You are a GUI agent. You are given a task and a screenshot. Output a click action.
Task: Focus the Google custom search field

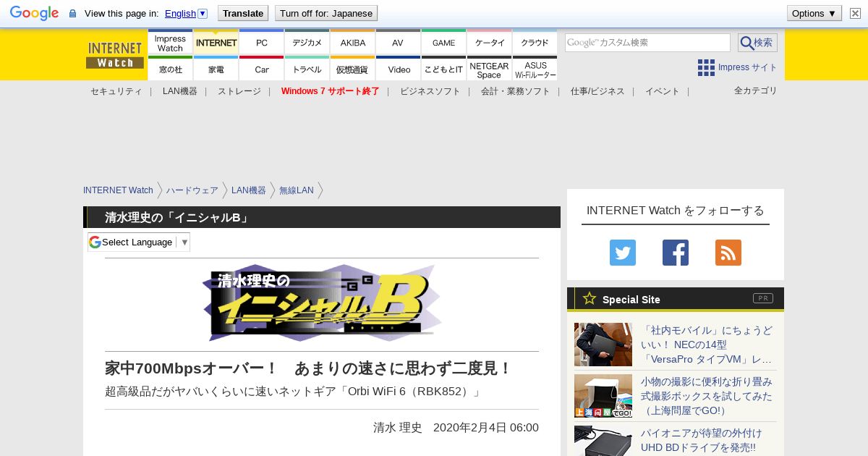point(647,43)
